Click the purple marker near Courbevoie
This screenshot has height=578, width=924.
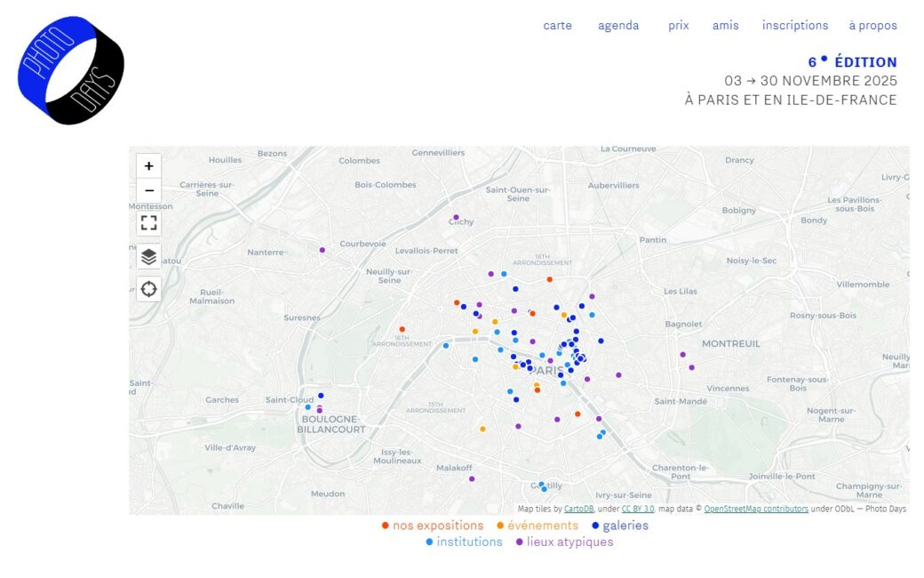(x=323, y=250)
